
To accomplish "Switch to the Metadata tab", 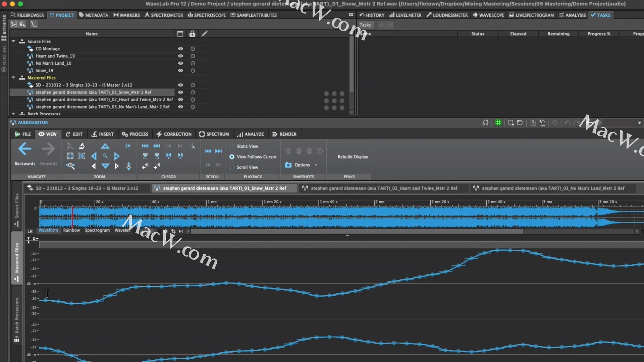I will (x=94, y=15).
